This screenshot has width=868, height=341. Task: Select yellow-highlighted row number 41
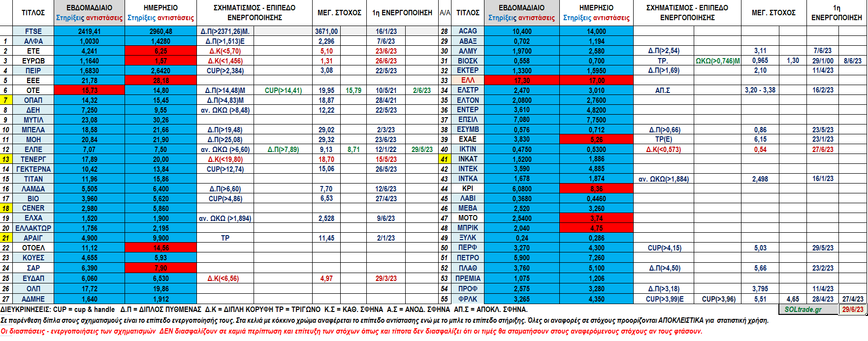[x=445, y=159]
